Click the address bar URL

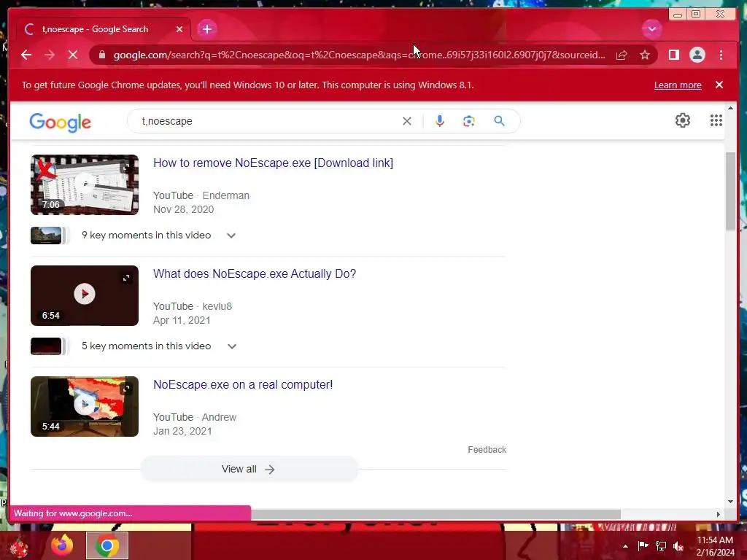[359, 55]
